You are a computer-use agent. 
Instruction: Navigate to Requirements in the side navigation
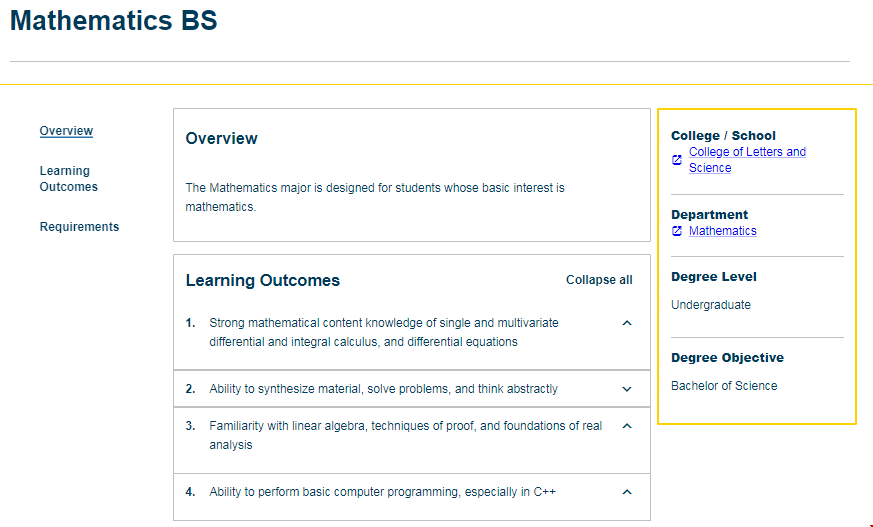tap(79, 227)
